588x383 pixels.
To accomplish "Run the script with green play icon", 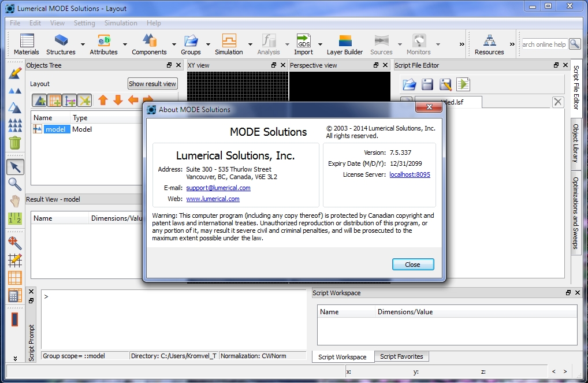I will [463, 84].
